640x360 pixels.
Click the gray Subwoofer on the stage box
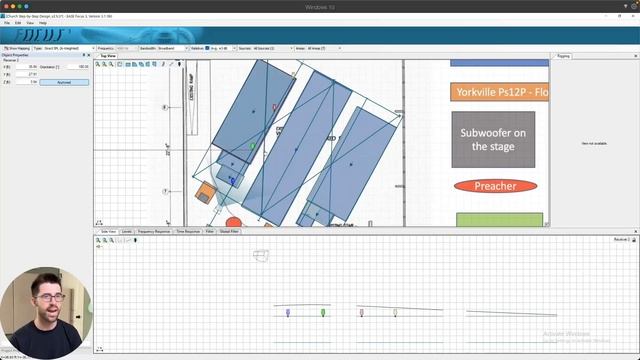[x=493, y=139]
